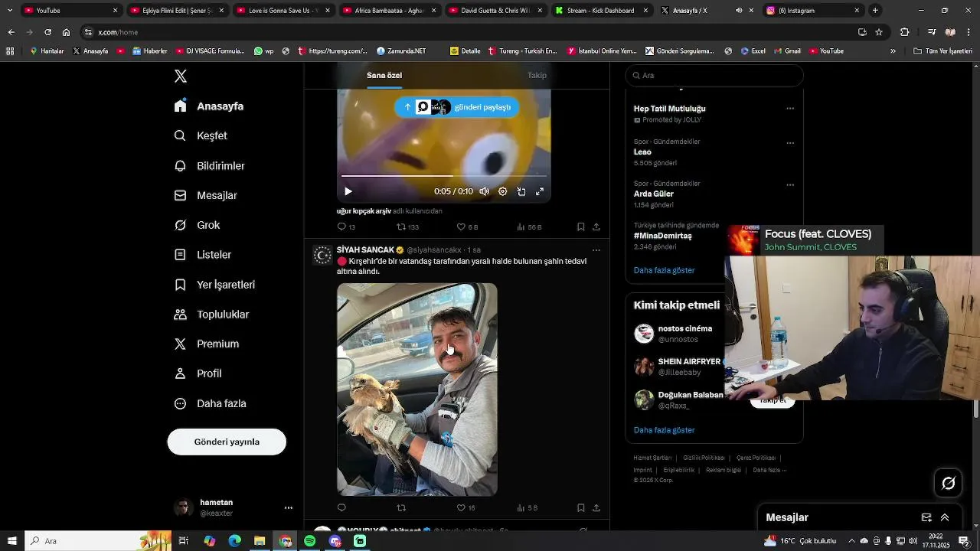
Task: Go to Topluluklar communities
Action: pos(211,315)
